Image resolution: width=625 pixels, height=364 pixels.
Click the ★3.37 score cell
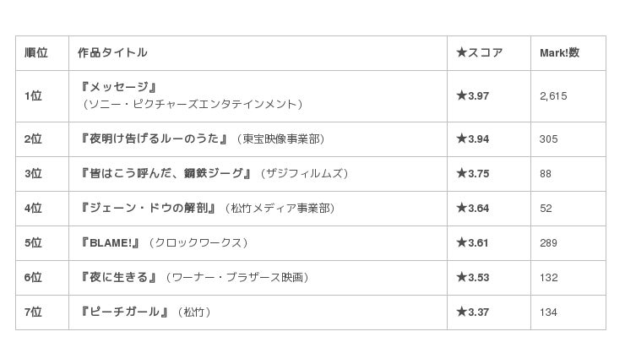pos(472,312)
